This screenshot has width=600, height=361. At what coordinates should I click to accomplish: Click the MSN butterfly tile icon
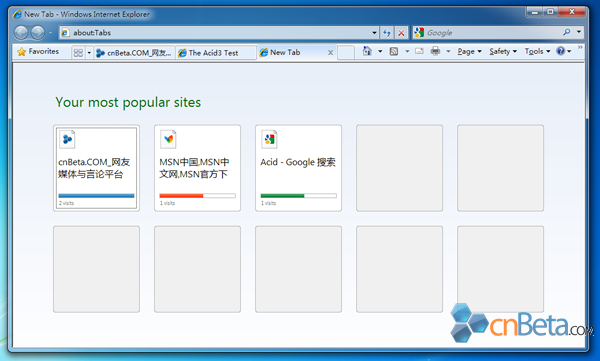click(168, 139)
